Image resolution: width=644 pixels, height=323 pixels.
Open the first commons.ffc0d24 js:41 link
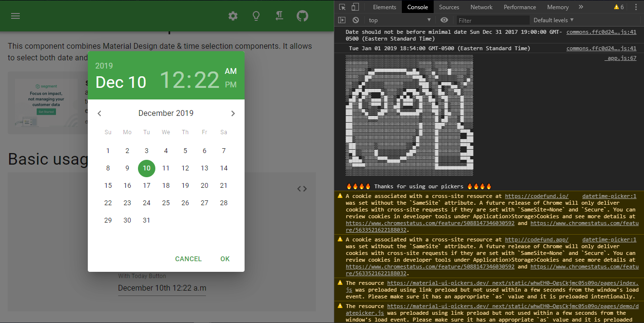[x=601, y=32]
